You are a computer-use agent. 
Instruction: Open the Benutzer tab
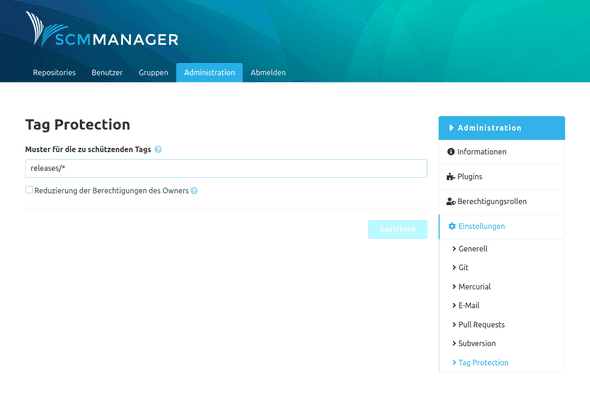[107, 73]
